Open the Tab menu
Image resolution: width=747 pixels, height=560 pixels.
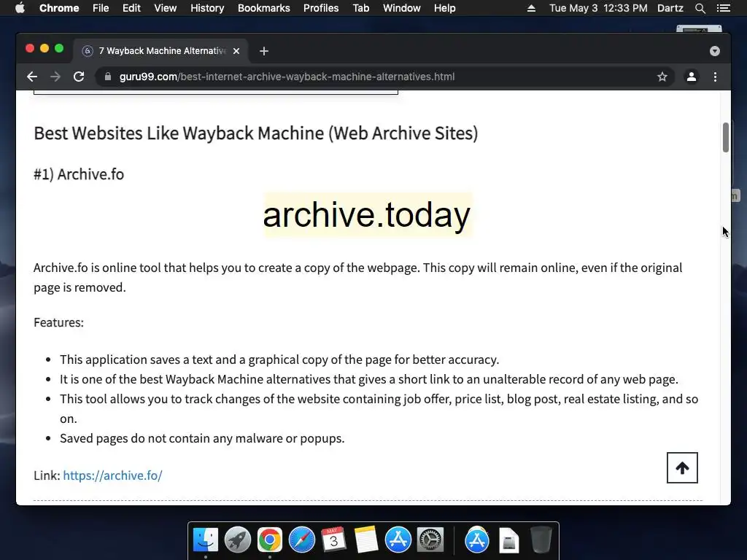[x=360, y=8]
